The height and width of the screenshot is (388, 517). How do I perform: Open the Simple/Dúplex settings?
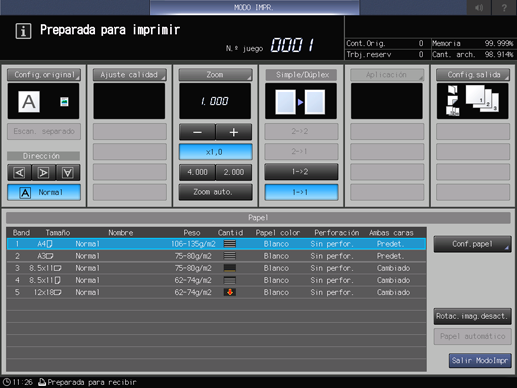(301, 75)
